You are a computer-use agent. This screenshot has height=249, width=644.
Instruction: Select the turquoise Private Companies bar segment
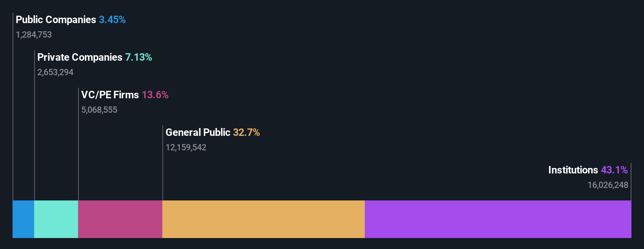point(56,219)
